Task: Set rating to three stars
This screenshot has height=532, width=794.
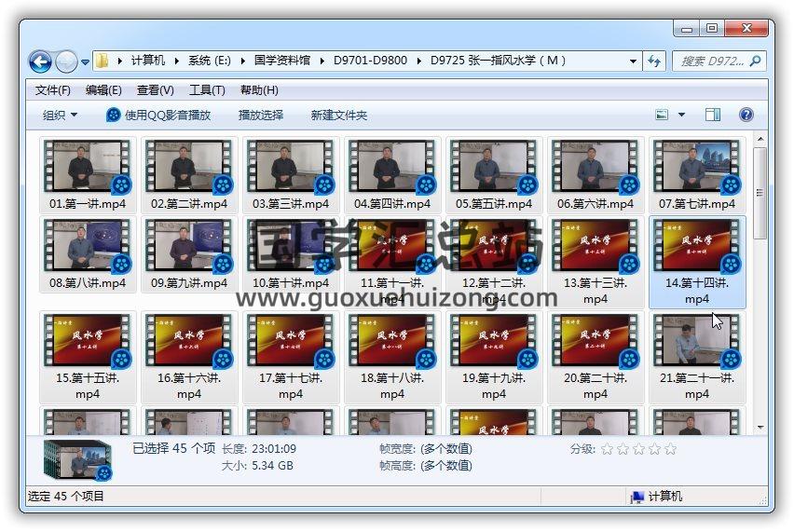Action: tap(638, 449)
